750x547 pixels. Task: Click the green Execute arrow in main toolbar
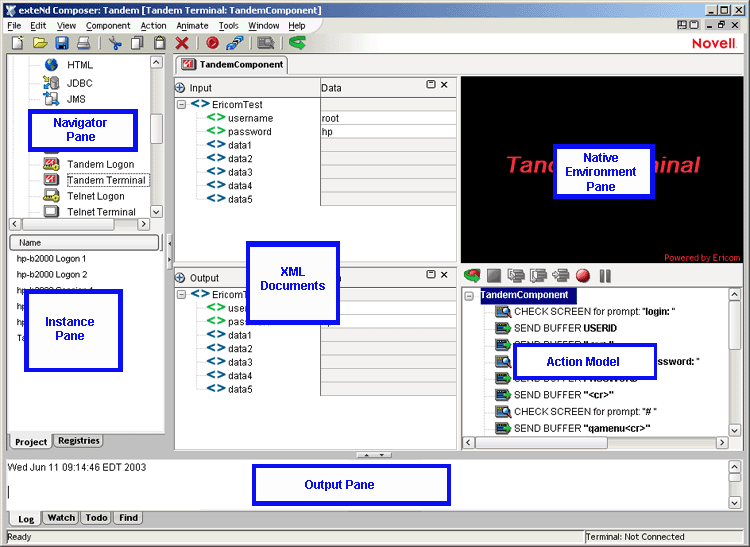[297, 43]
